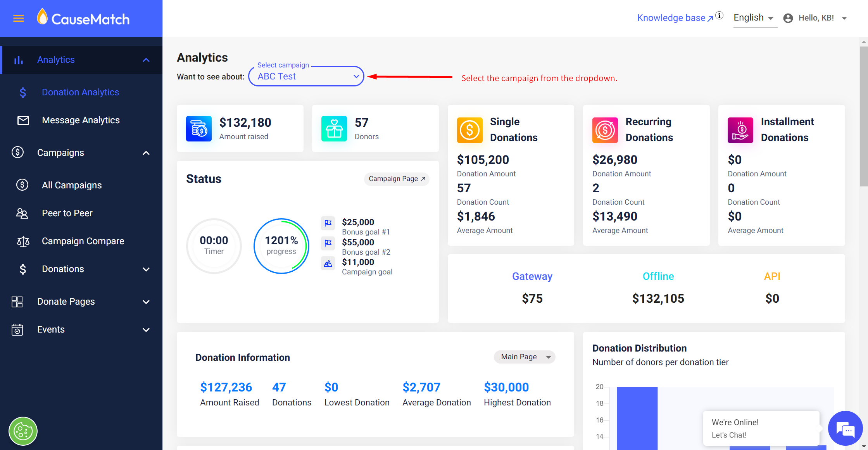This screenshot has width=868, height=450.
Task: Open the English language dropdown
Action: coord(754,18)
